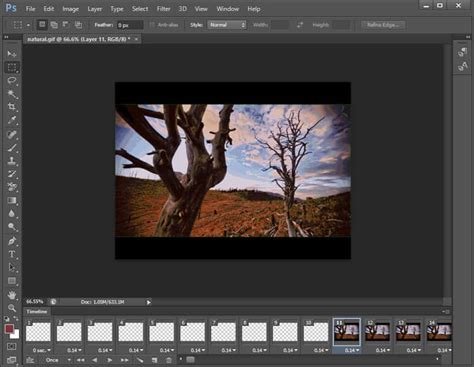Enable the Anti-alias checkbox
This screenshot has width=474, height=367.
pyautogui.click(x=152, y=25)
